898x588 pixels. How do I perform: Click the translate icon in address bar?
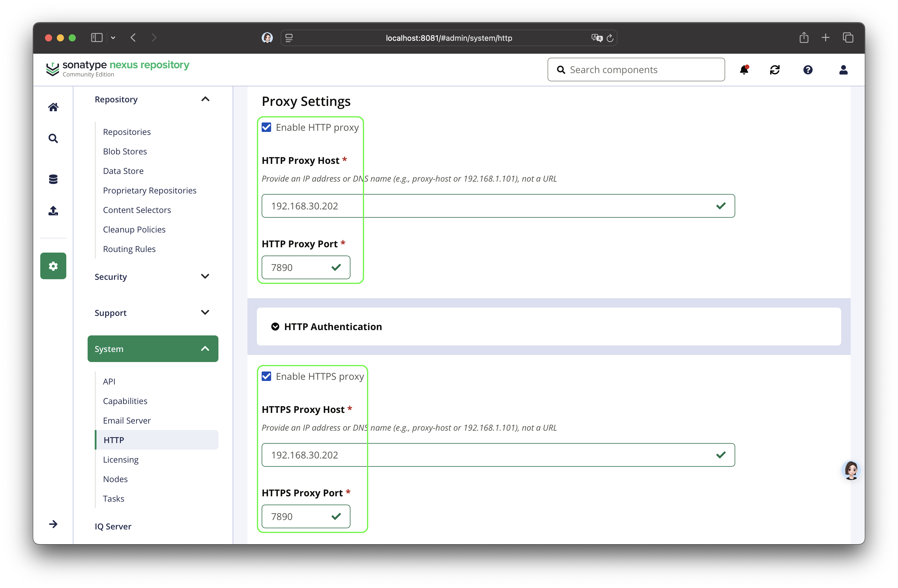[x=596, y=38]
